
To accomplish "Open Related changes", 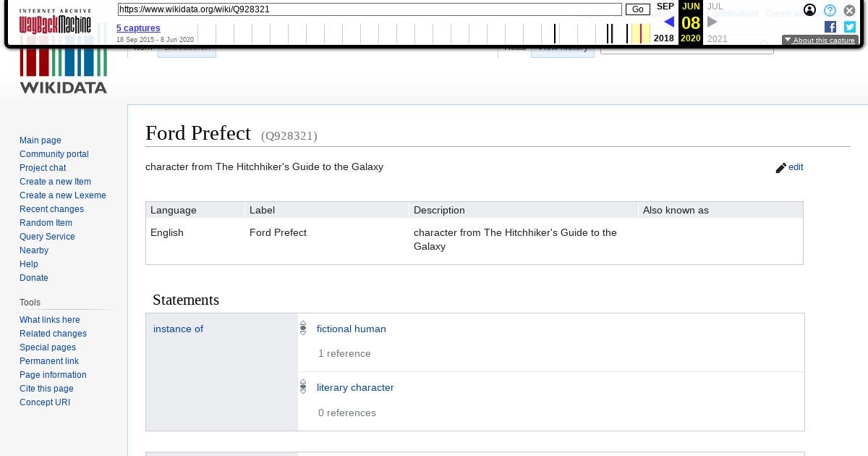I will tap(53, 334).
